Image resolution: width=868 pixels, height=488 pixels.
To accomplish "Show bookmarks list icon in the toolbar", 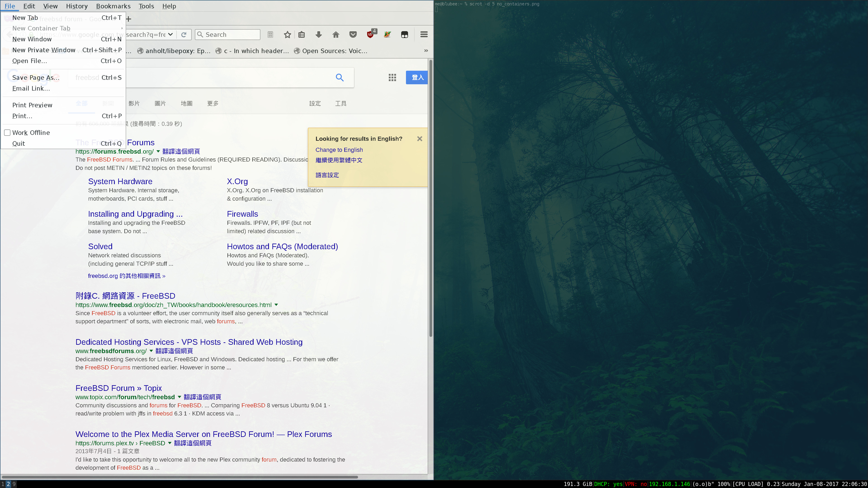I will point(302,34).
